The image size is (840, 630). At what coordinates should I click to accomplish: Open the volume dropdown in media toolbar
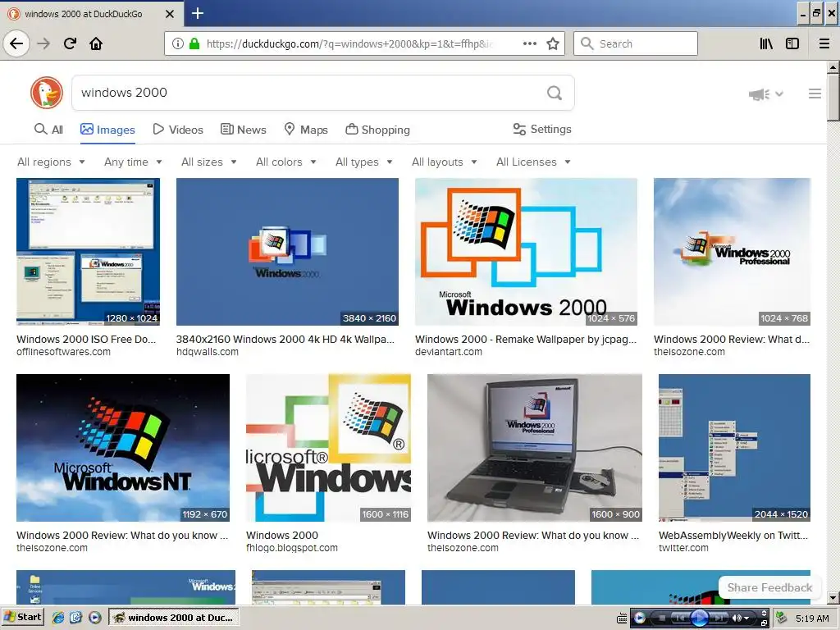(x=746, y=619)
